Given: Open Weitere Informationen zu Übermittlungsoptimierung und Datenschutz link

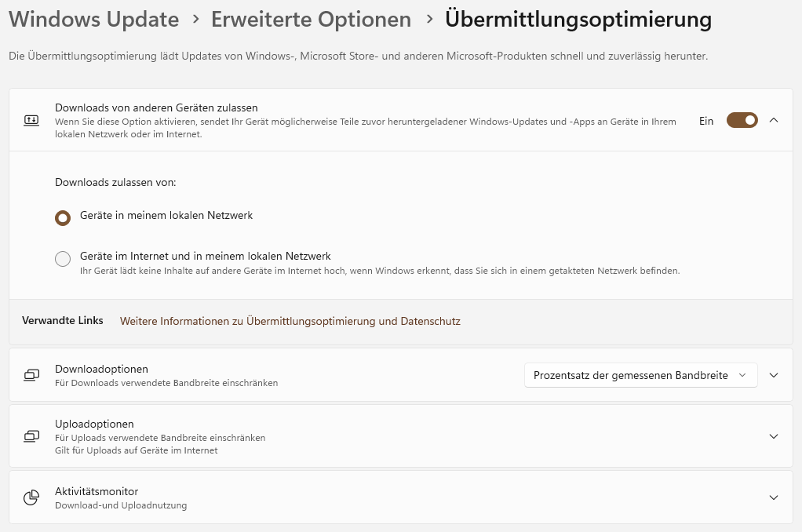Looking at the screenshot, I should tap(290, 321).
